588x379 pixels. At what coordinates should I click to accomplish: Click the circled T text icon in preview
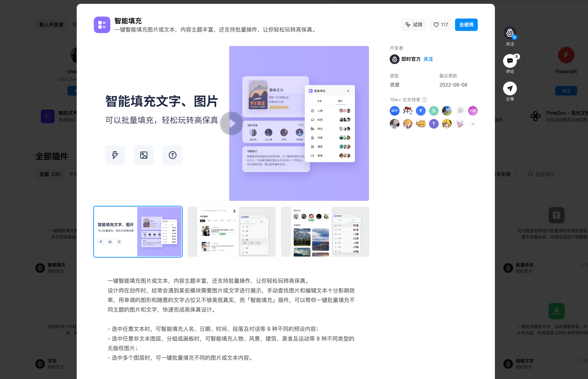[x=172, y=155]
